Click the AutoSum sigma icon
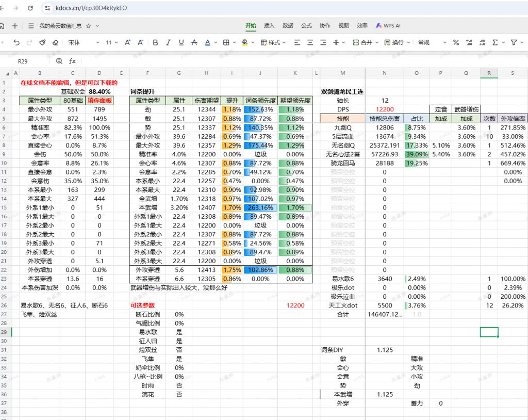The width and height of the screenshot is (528, 420). pyautogui.click(x=496, y=43)
